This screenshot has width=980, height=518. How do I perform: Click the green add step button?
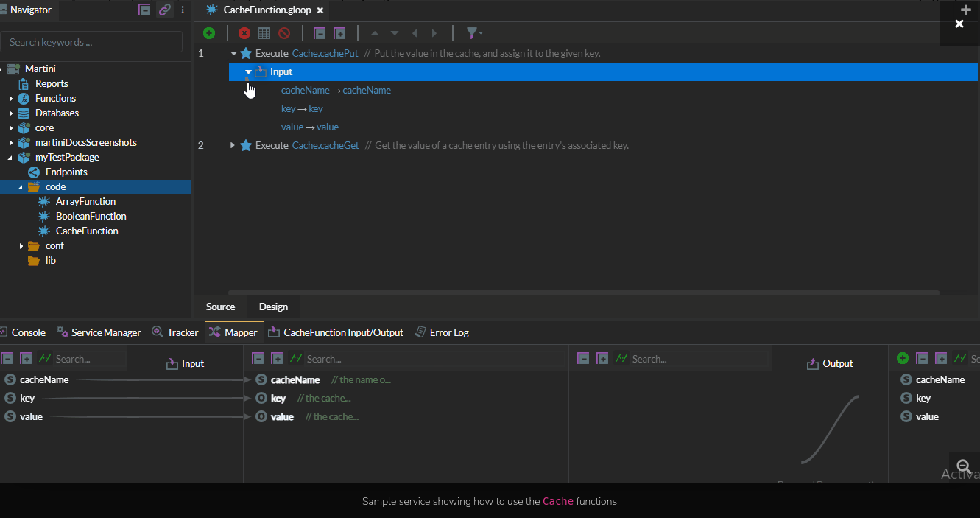(209, 33)
